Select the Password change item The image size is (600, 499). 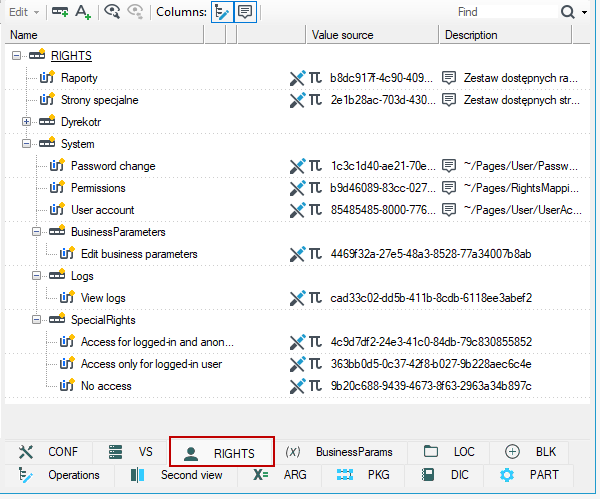click(x=113, y=166)
